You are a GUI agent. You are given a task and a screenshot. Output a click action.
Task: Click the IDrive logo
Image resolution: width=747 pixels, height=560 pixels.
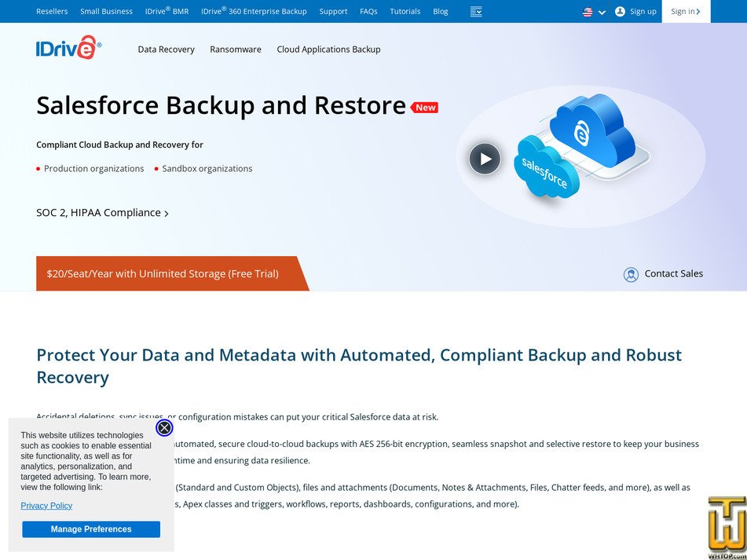pos(68,47)
